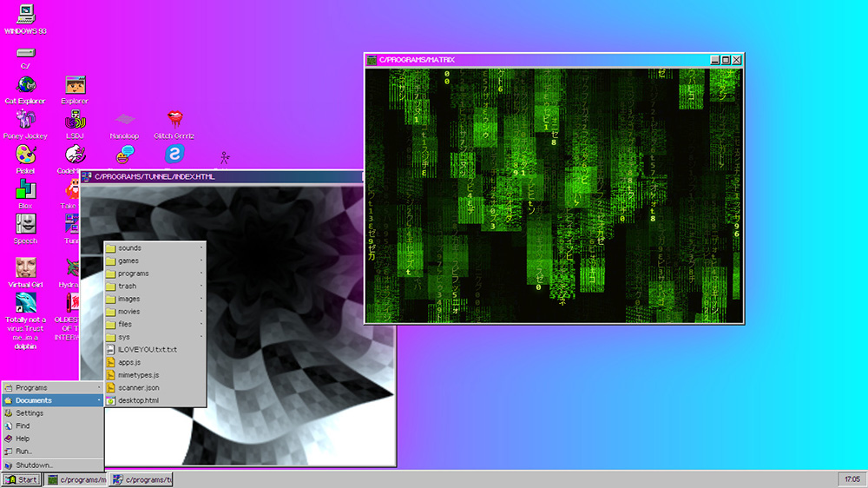Expand the games folder submenu
This screenshot has height=488, width=868.
point(155,260)
